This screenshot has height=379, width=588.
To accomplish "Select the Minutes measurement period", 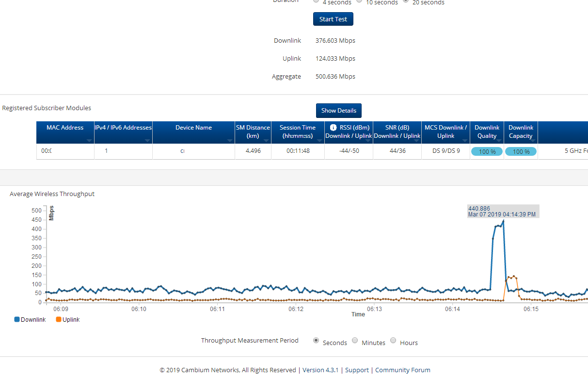I will [x=355, y=340].
